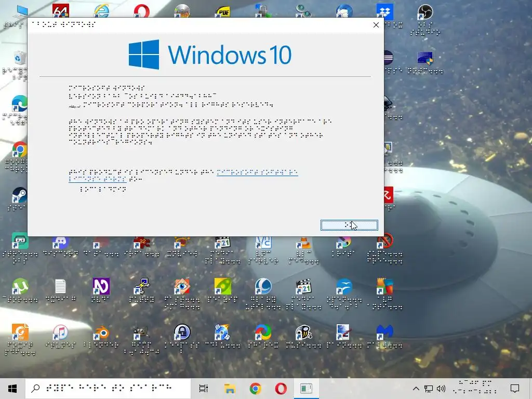Open the purple N logo desktop shortcut
The width and height of the screenshot is (532, 399).
point(101,287)
